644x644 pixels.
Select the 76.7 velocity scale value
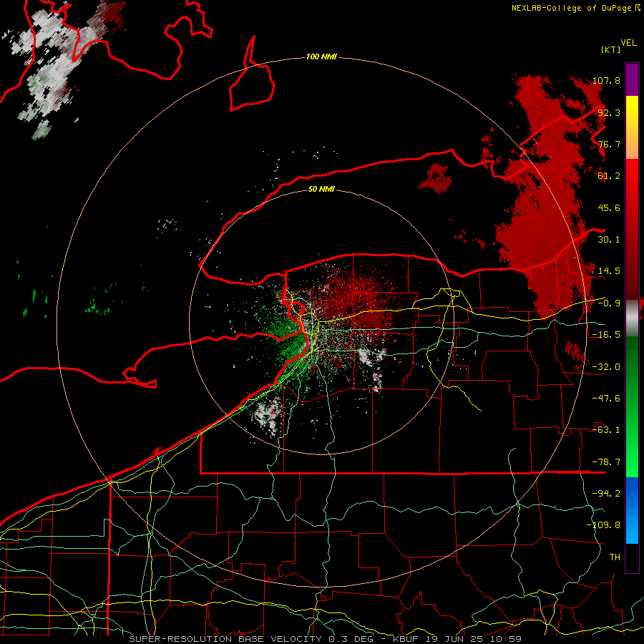click(x=609, y=144)
